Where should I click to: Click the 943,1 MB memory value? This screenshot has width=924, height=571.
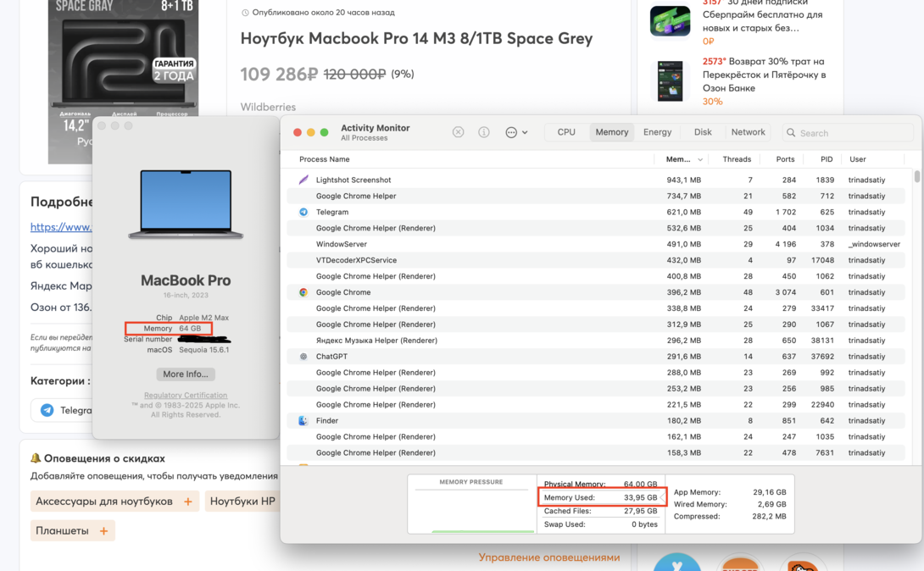(x=683, y=180)
